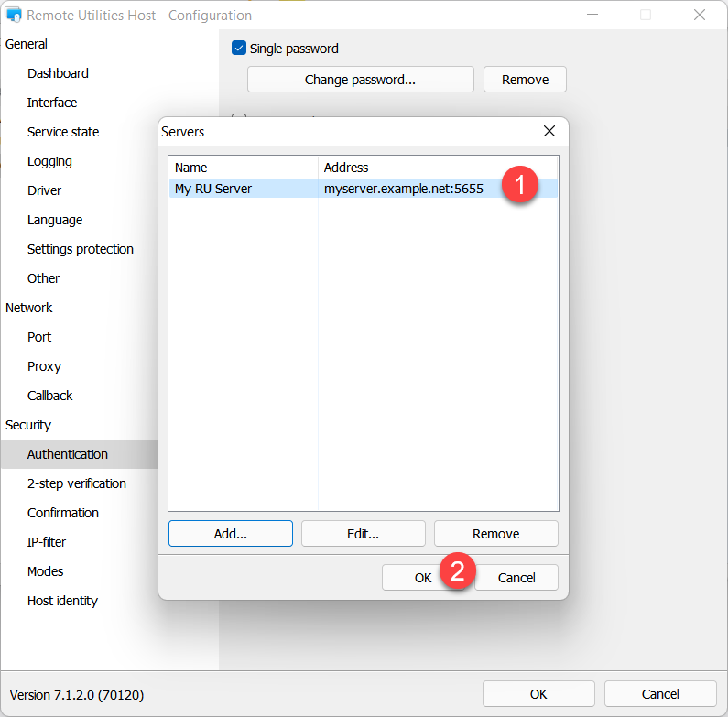Cancel the Servers dialog
The height and width of the screenshot is (717, 728).
click(x=516, y=577)
